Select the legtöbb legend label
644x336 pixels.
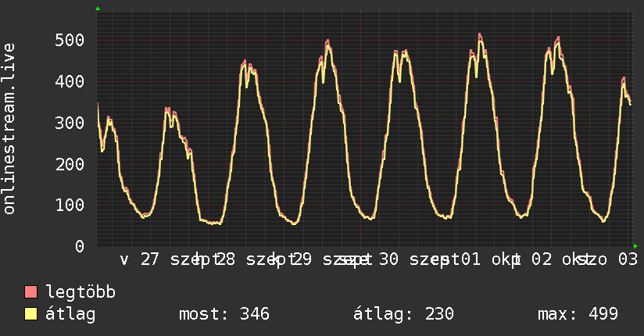pyautogui.click(x=80, y=291)
